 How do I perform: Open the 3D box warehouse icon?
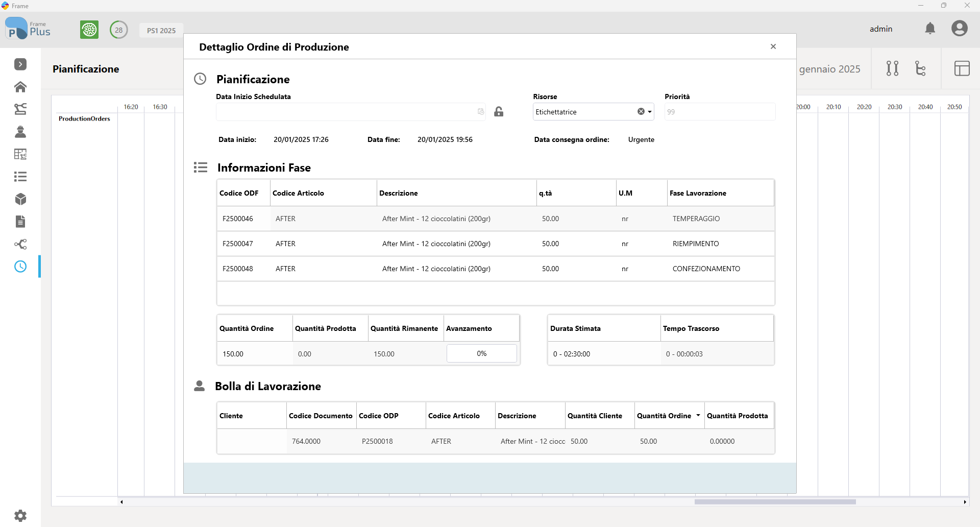click(20, 199)
